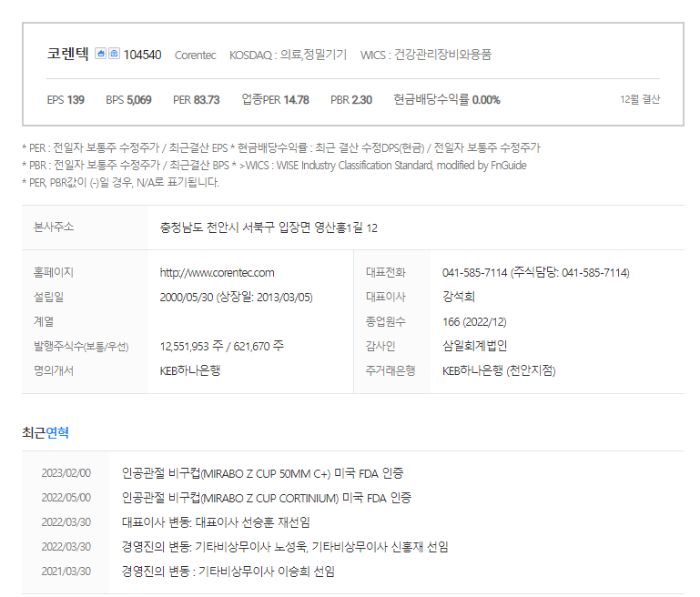The image size is (700, 597).
Task: Click the 2022/05/00 history date
Action: [66, 498]
